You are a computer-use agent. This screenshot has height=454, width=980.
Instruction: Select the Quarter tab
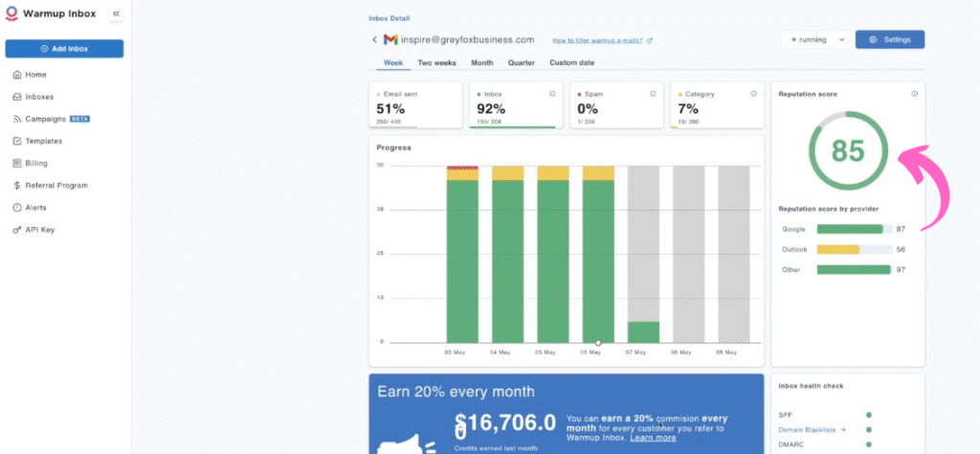tap(521, 63)
